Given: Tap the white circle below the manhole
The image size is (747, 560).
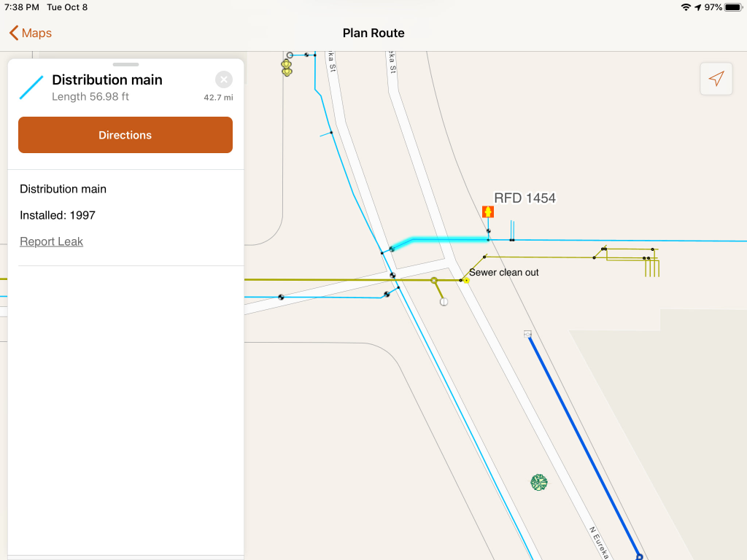Looking at the screenshot, I should point(444,301).
